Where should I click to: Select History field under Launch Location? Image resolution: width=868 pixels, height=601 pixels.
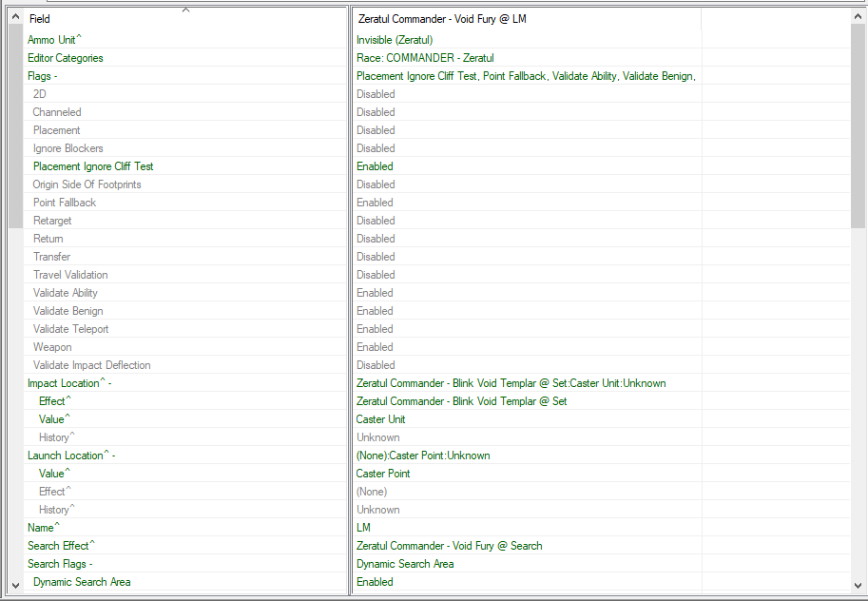click(x=184, y=510)
